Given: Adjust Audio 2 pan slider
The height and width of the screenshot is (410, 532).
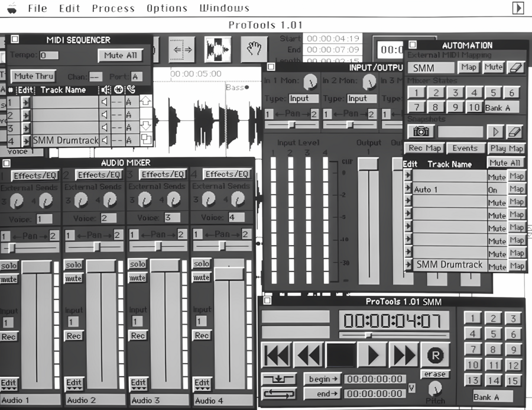Looking at the screenshot, I should [x=97, y=247].
